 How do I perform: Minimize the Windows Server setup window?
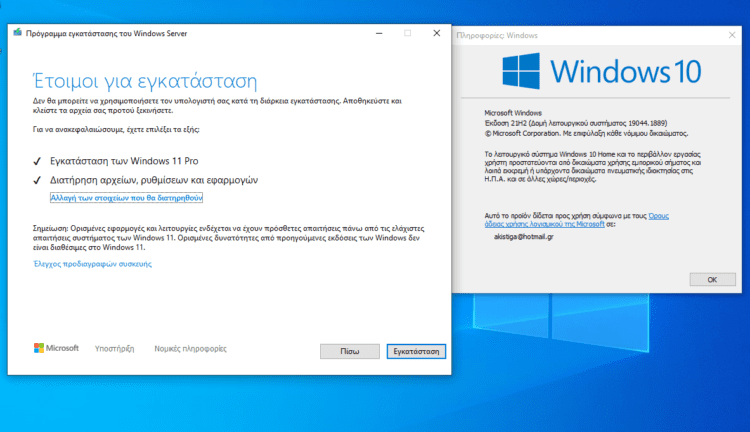pyautogui.click(x=379, y=33)
